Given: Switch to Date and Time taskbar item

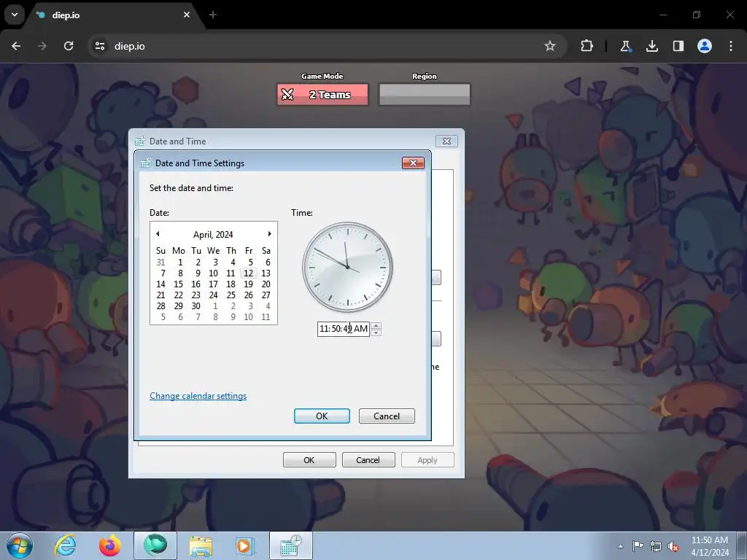Looking at the screenshot, I should (x=291, y=545).
